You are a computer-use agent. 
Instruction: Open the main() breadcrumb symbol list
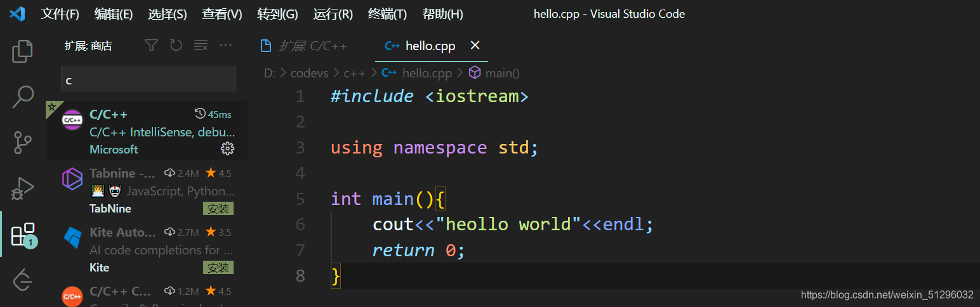(x=502, y=73)
